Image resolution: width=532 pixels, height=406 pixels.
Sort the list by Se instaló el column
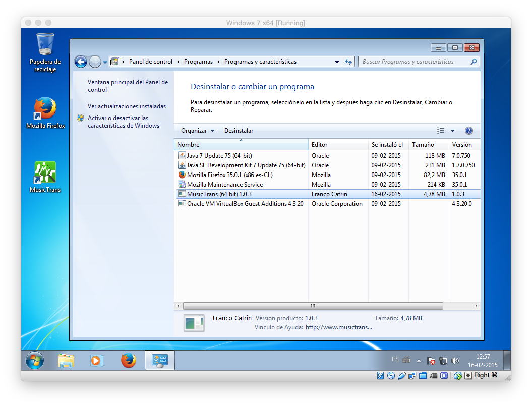click(x=388, y=145)
